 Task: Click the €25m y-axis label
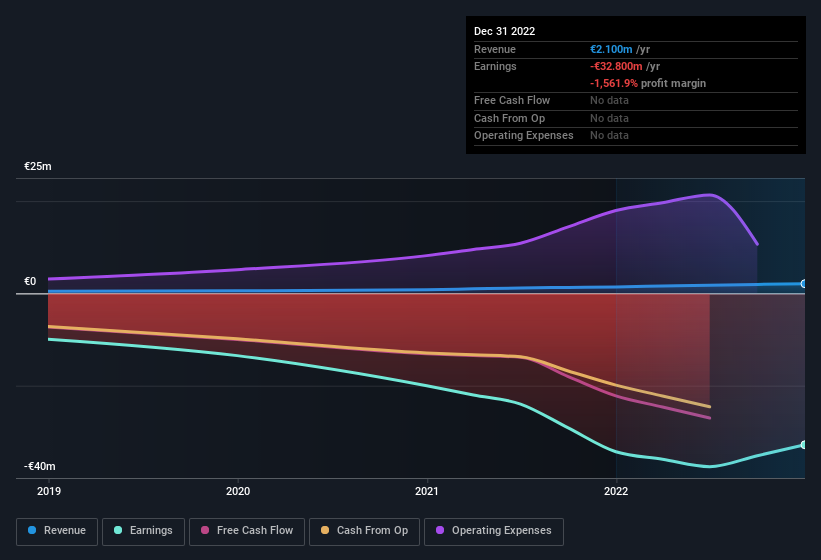pos(38,166)
